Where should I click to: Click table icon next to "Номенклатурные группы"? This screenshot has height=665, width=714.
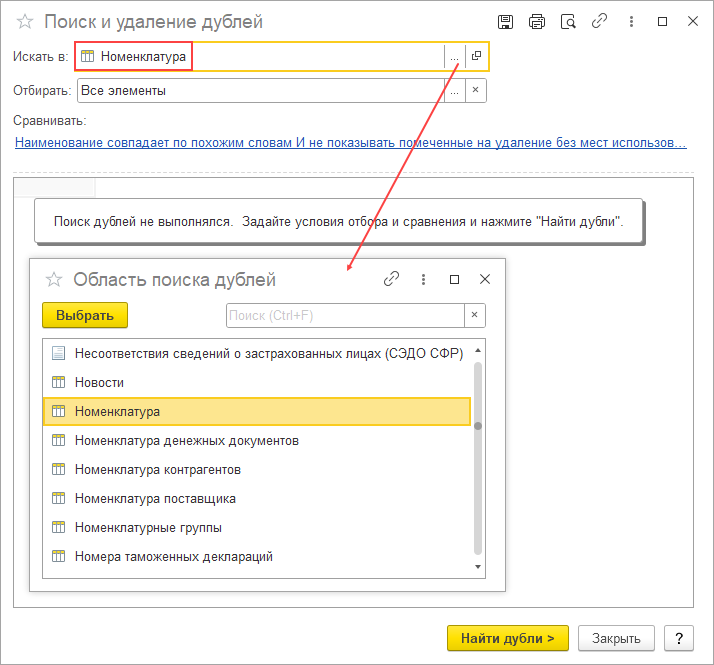coord(58,527)
